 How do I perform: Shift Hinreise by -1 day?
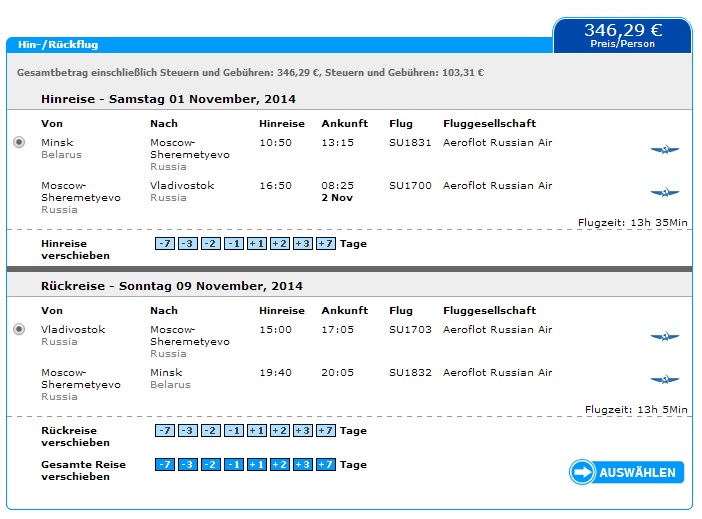(x=234, y=244)
